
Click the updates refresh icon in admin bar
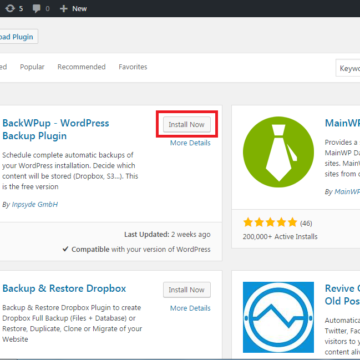[x=10, y=8]
